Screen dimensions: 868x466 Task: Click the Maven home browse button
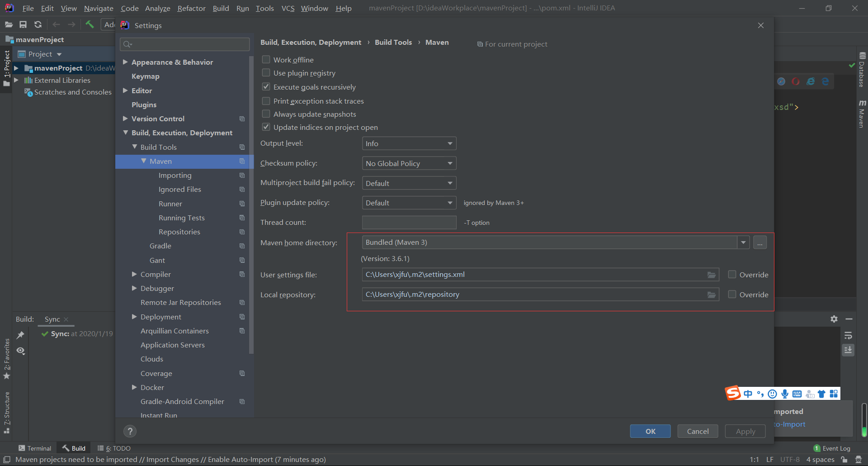[760, 243]
